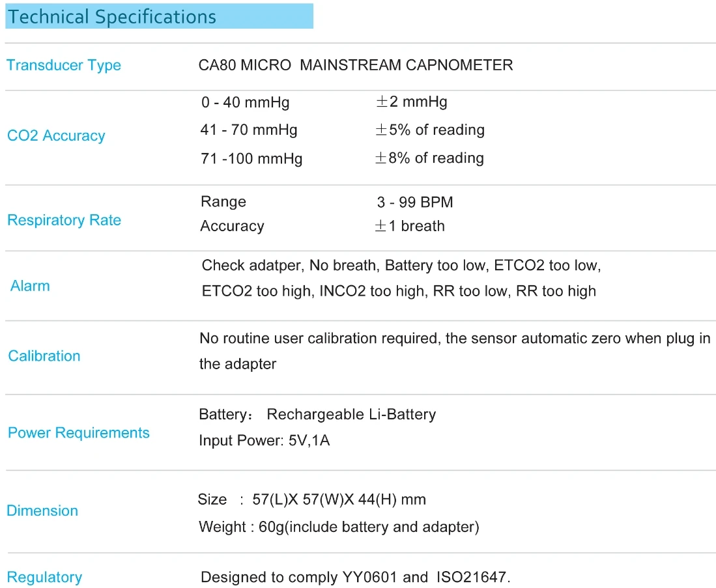Click the No routine user calibration text
This screenshot has width=716, height=588.
(455, 339)
